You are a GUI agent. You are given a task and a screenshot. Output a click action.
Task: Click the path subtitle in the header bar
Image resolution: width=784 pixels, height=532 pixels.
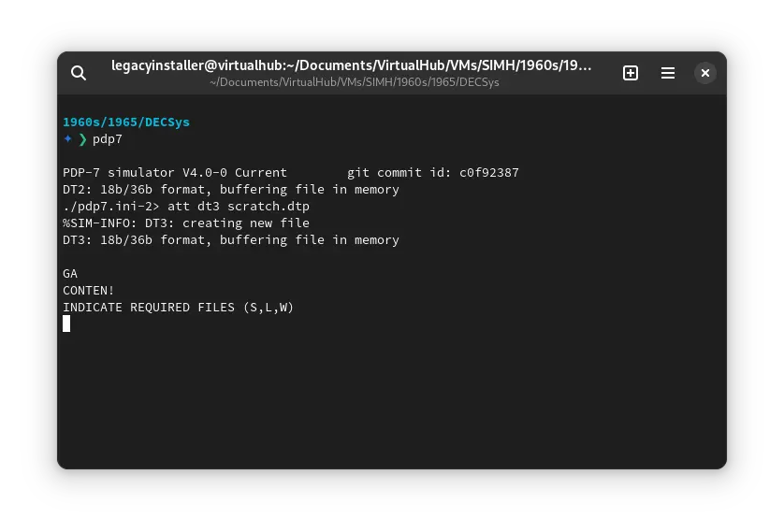tap(355, 82)
